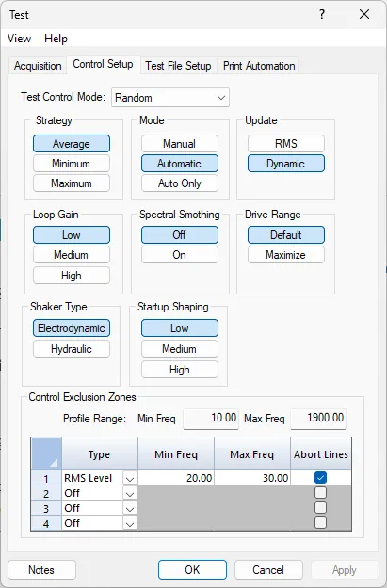Set Mode to Auto Only
The width and height of the screenshot is (387, 588).
pyautogui.click(x=180, y=183)
